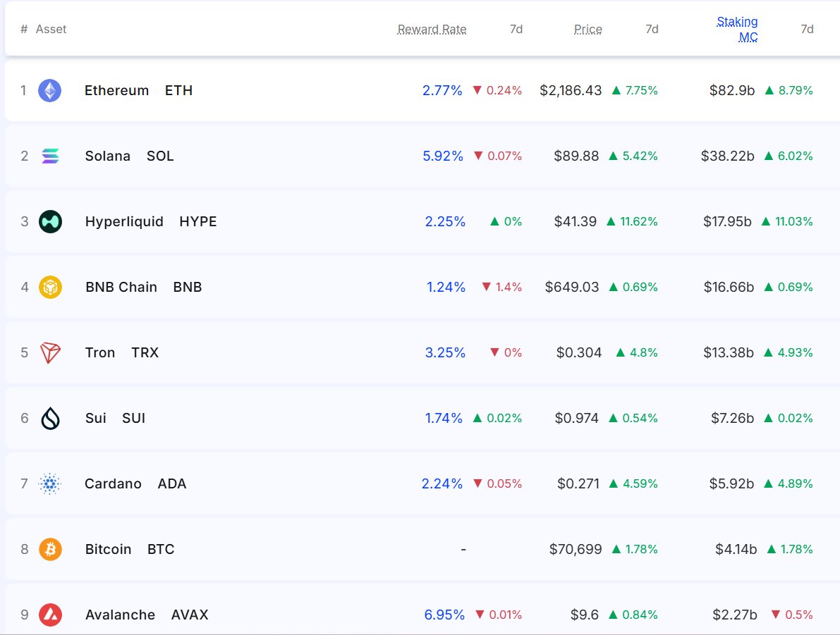Click the AVAX ticker symbol
840x635 pixels.
coord(190,615)
